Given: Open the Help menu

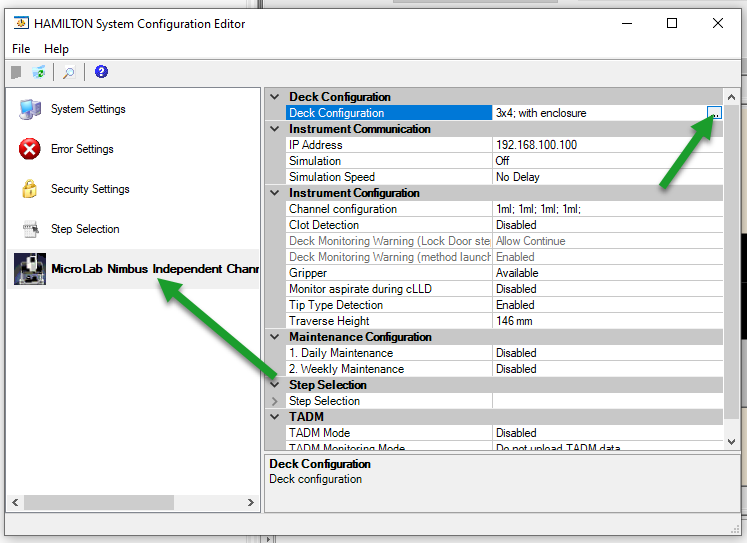Looking at the screenshot, I should click(x=56, y=49).
